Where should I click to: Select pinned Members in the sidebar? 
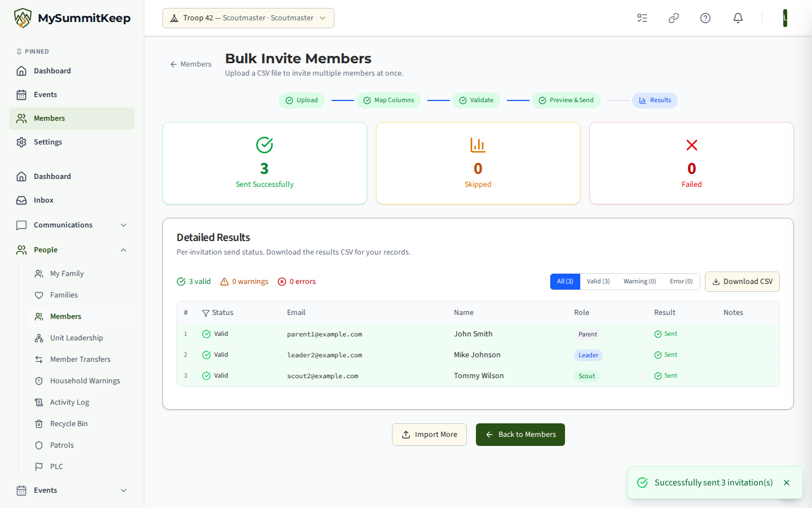click(72, 119)
